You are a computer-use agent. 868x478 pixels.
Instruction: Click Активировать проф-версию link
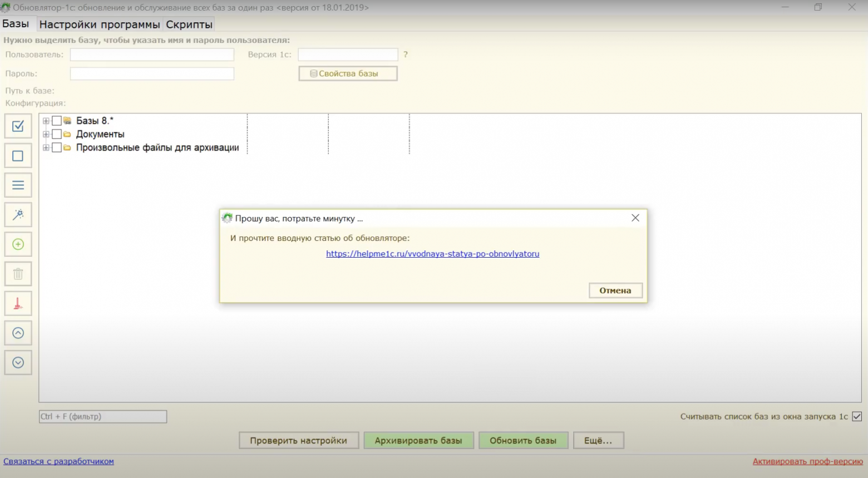[808, 461]
